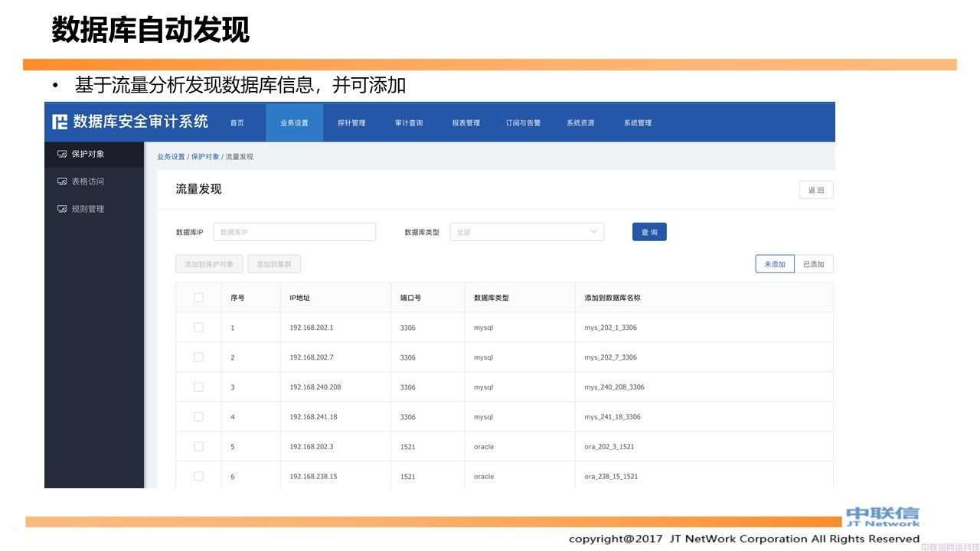The width and height of the screenshot is (980, 551).
Task: Click the 业务设置 breadcrumb link
Action: pos(171,157)
